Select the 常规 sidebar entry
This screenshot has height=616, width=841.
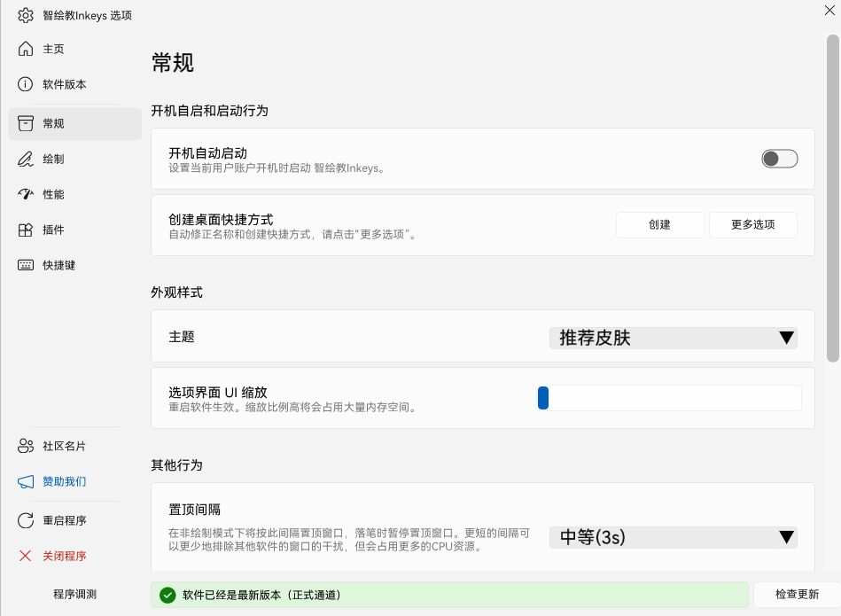[75, 123]
